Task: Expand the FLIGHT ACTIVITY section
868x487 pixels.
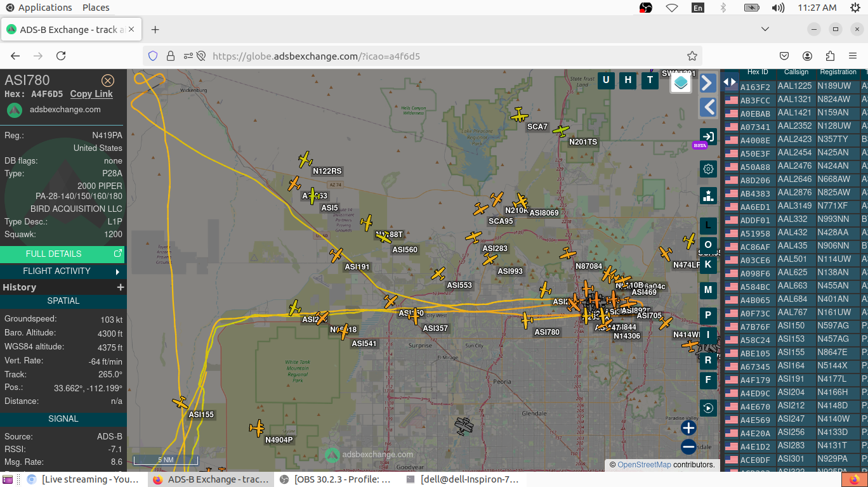Action: point(62,271)
